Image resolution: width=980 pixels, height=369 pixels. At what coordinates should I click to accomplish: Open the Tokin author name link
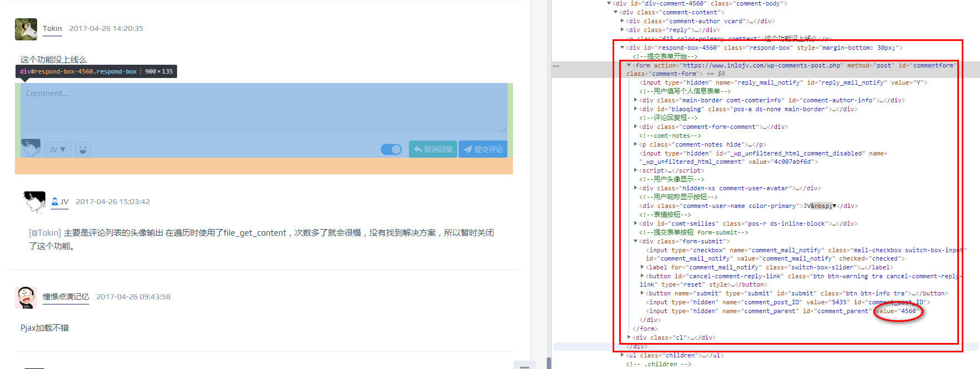tap(53, 29)
